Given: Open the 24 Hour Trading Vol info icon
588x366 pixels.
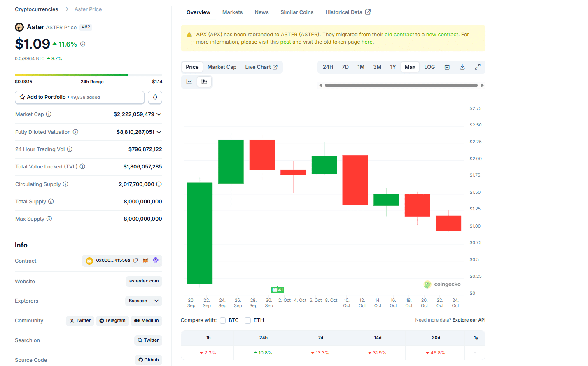Looking at the screenshot, I should (70, 149).
